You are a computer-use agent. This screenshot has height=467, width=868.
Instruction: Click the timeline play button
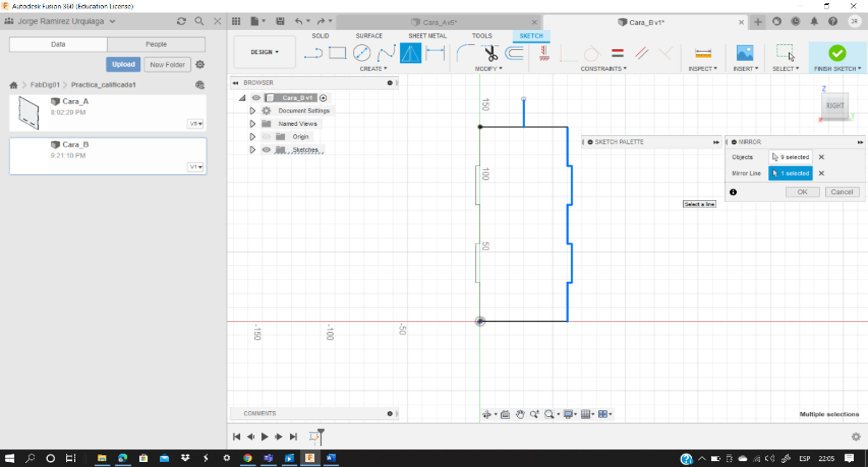click(265, 437)
